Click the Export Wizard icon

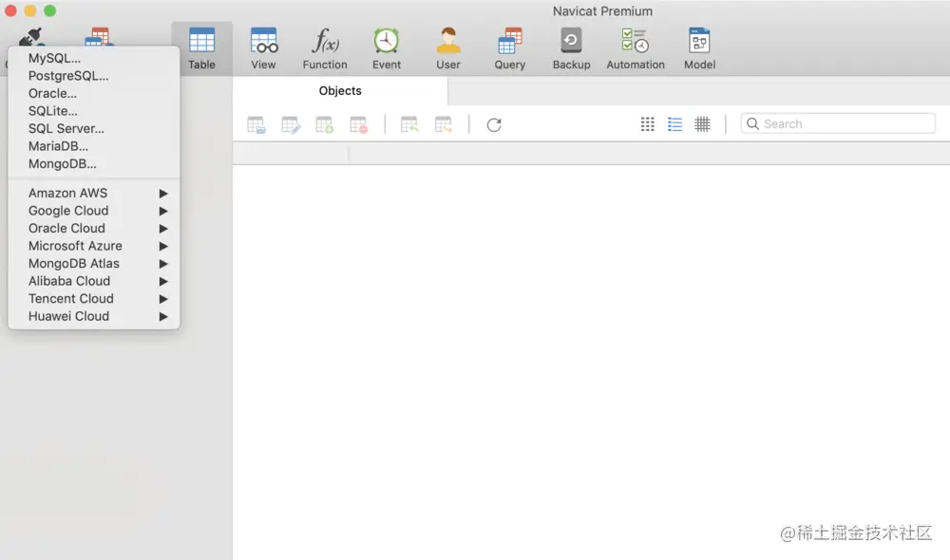(x=444, y=124)
